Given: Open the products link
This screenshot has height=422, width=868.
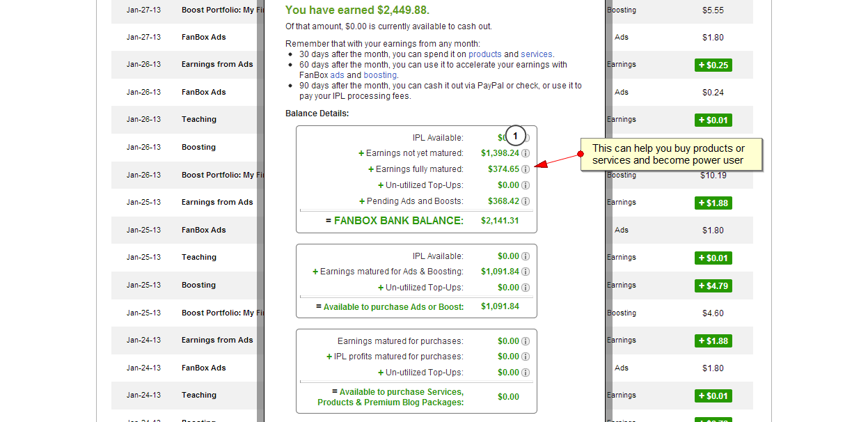Looking at the screenshot, I should pos(484,54).
